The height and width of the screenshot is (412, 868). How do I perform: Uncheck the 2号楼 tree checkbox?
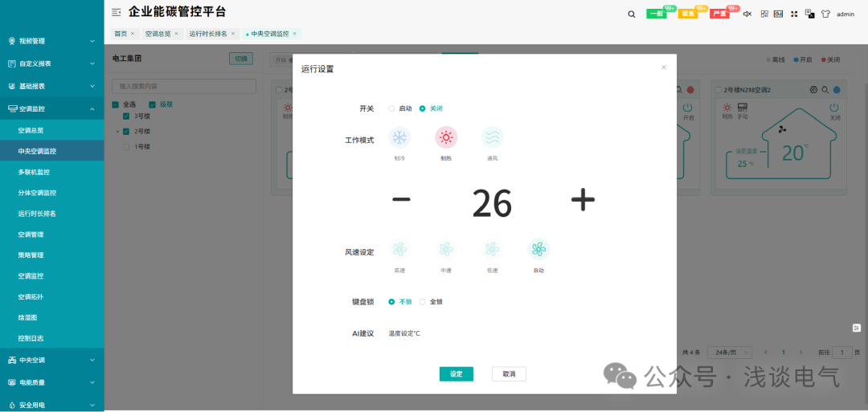pyautogui.click(x=126, y=132)
